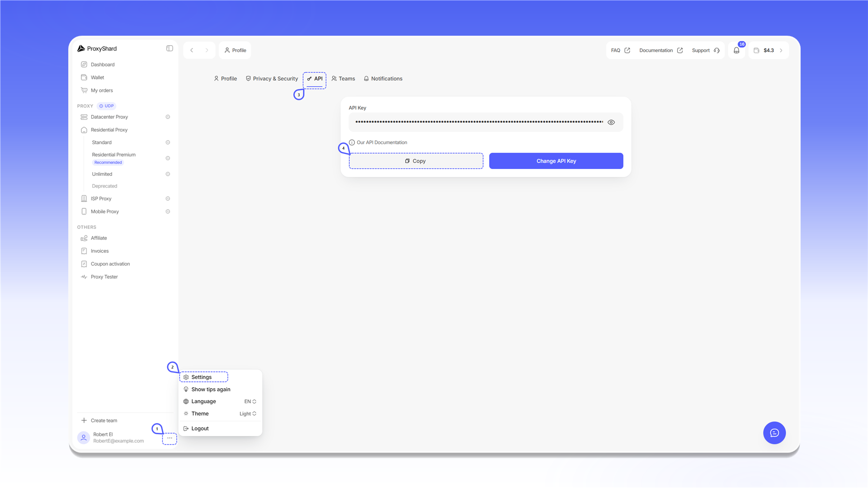
Task: Click the Robert El avatar
Action: 84,437
